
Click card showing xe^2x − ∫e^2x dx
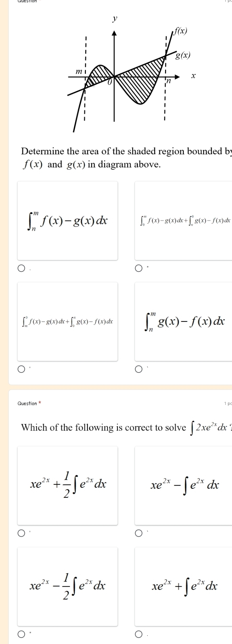tap(184, 486)
